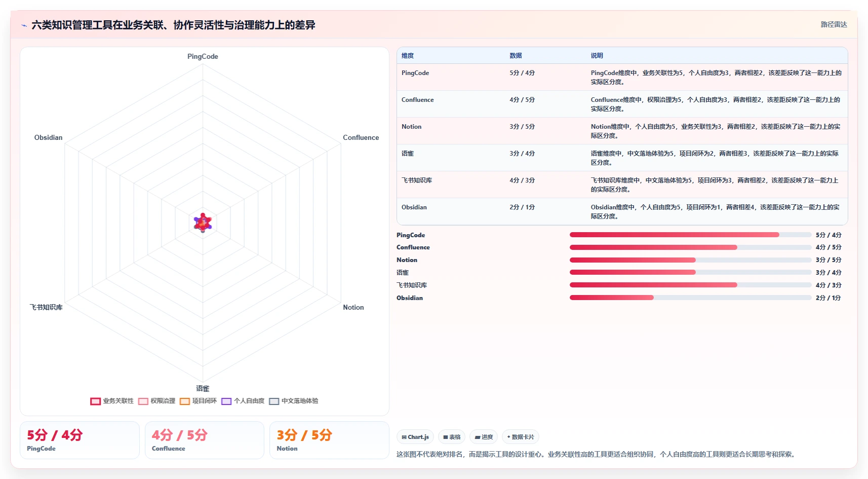The height and width of the screenshot is (479, 868).
Task: Click the 维度 column header
Action: [x=408, y=56]
